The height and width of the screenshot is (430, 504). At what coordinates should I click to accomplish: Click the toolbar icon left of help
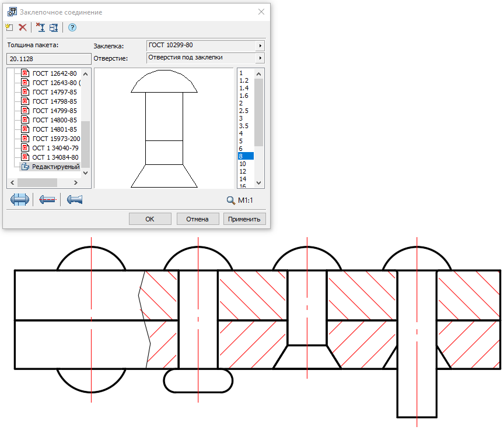click(54, 27)
